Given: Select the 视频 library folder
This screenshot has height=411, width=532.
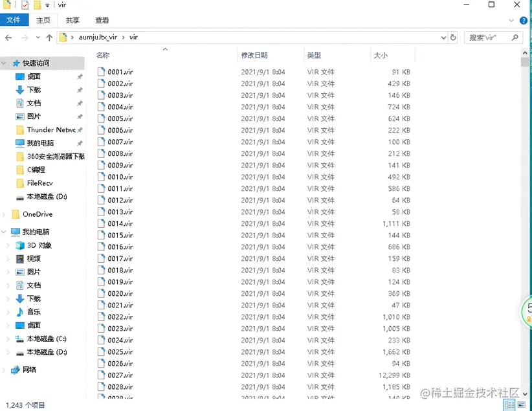Looking at the screenshot, I should pos(34,259).
